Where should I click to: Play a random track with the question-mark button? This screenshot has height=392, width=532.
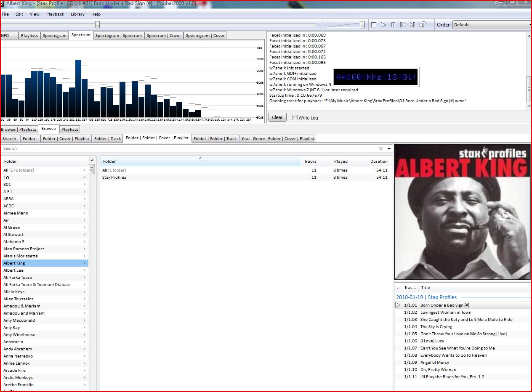click(x=423, y=25)
